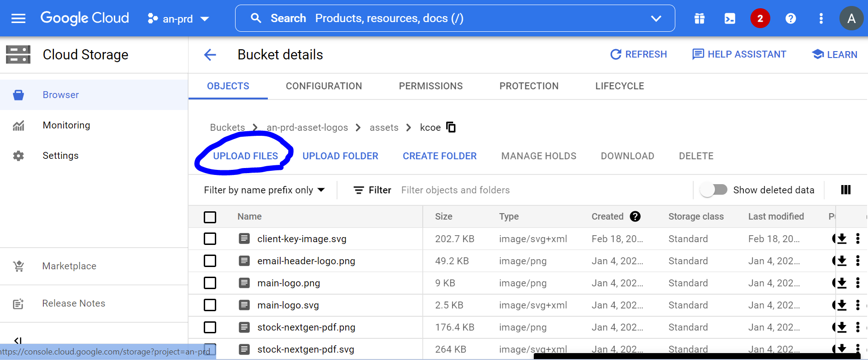Open the notifications badge showing 2
Viewport: 868px width, 360px height.
pyautogui.click(x=760, y=18)
